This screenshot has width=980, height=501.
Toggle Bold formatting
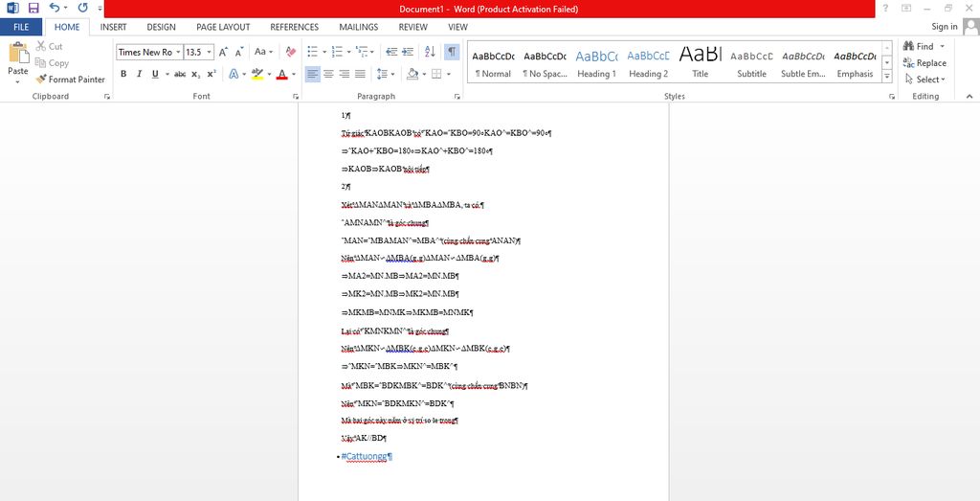coord(123,74)
